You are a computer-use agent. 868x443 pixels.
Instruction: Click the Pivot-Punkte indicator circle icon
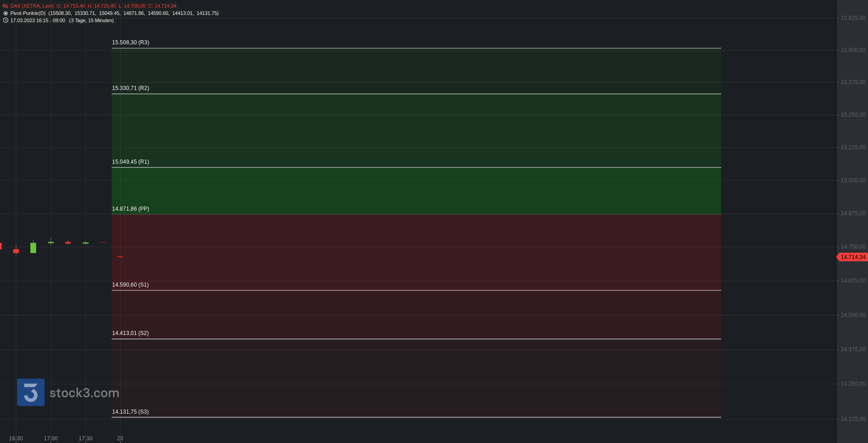click(x=5, y=13)
